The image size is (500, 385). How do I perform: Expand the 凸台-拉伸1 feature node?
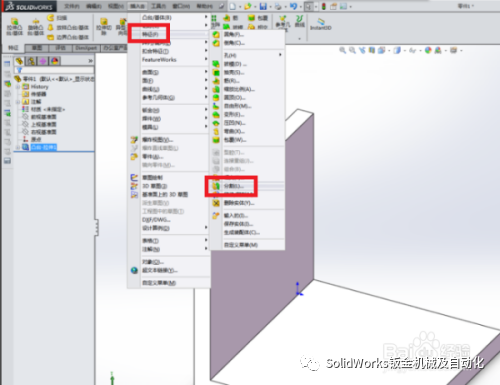18,147
